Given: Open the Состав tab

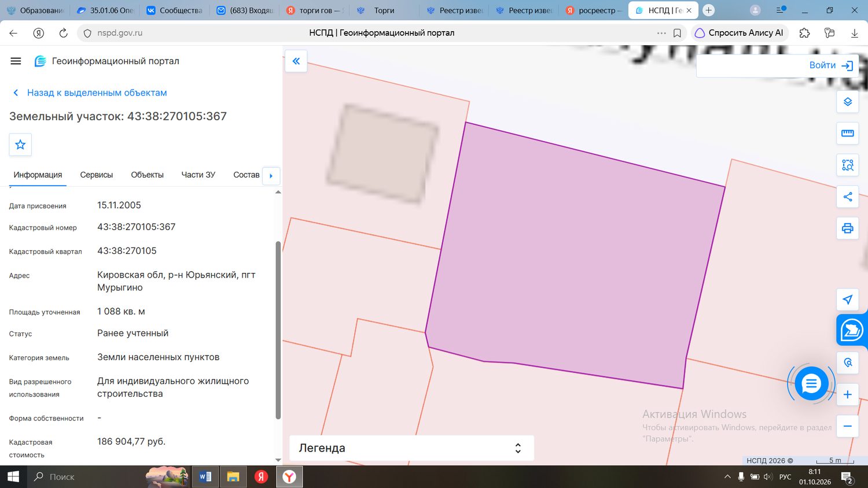Looking at the screenshot, I should [247, 175].
